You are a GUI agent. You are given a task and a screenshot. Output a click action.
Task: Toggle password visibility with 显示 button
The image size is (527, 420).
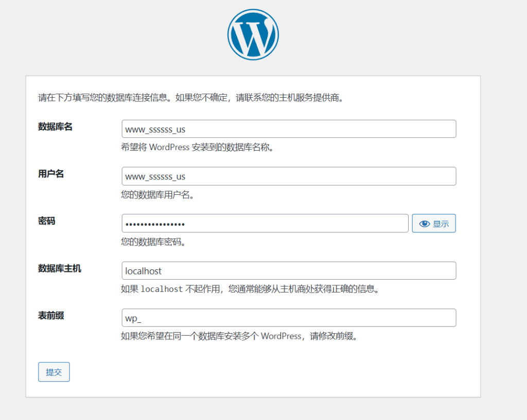pos(433,223)
